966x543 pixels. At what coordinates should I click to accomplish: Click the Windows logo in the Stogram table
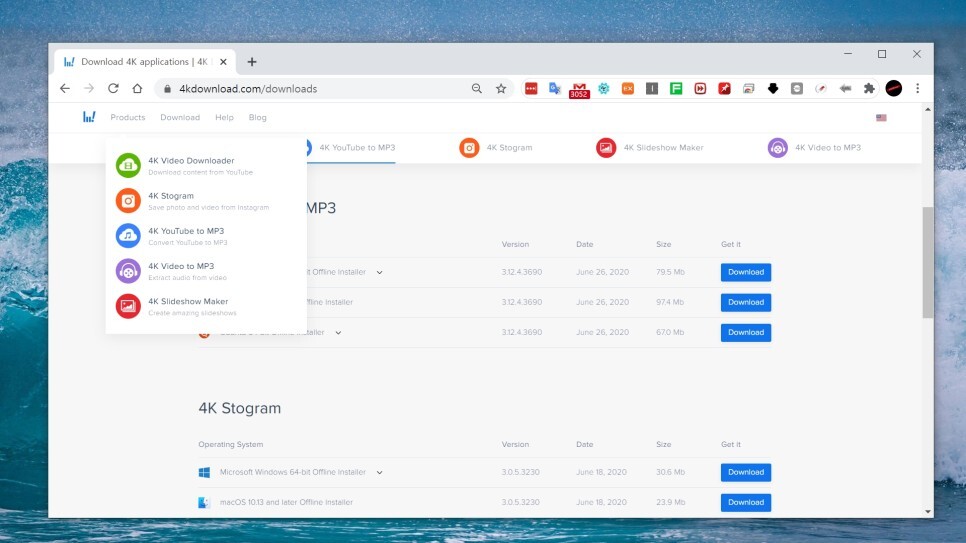click(205, 473)
